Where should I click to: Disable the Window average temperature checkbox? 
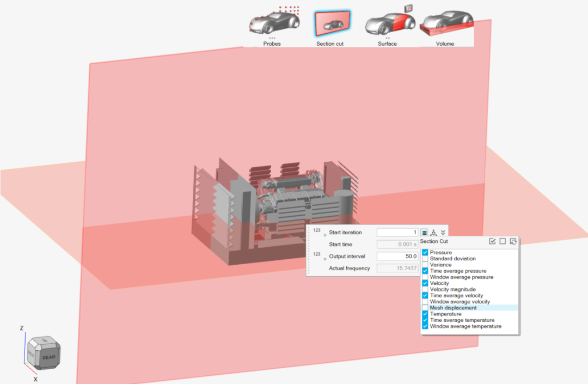(425, 326)
